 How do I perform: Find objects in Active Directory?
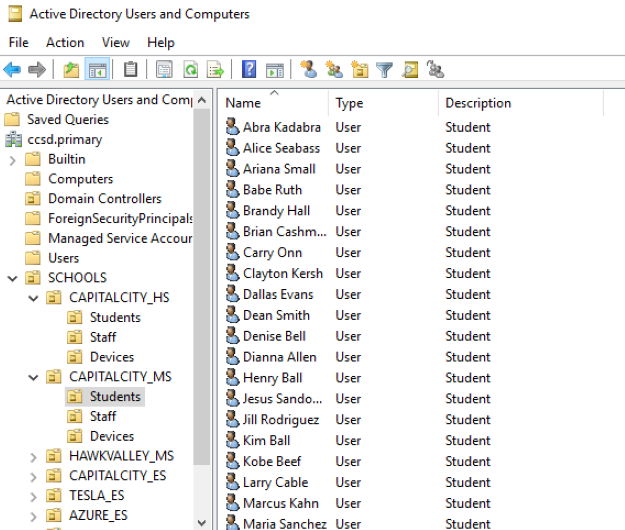(410, 70)
